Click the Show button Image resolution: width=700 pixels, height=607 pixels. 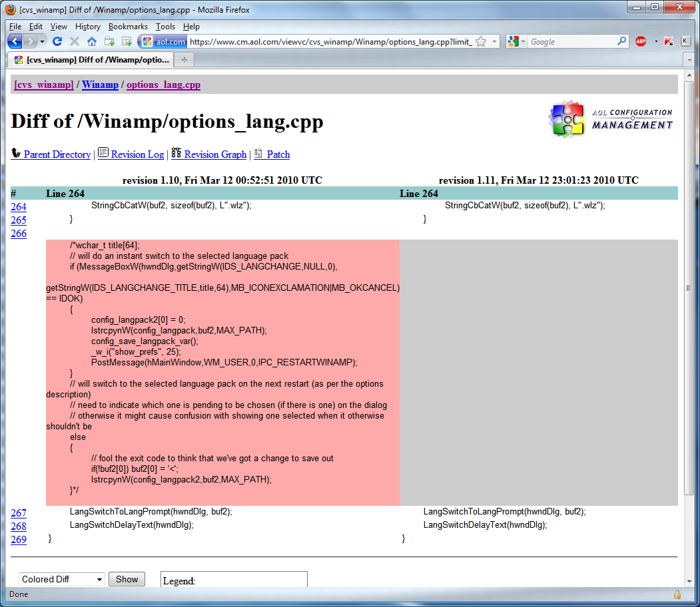click(x=127, y=579)
